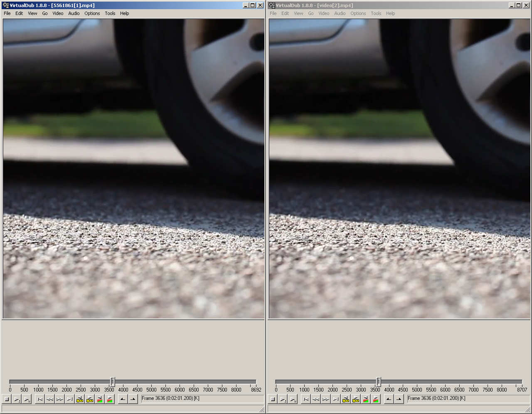Open system menu icon of video[2].mp4 window
532x414 pixels.
point(271,5)
